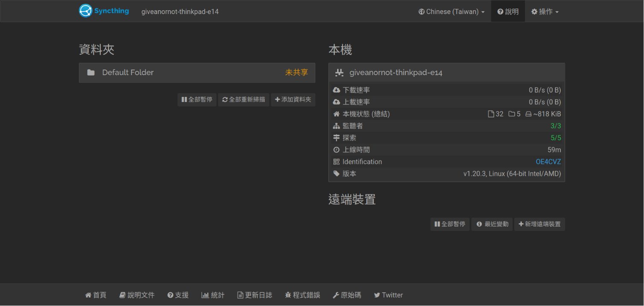Screen dimensions: 644x306
Task: Click the listeners sitemap icon
Action: pyautogui.click(x=336, y=126)
